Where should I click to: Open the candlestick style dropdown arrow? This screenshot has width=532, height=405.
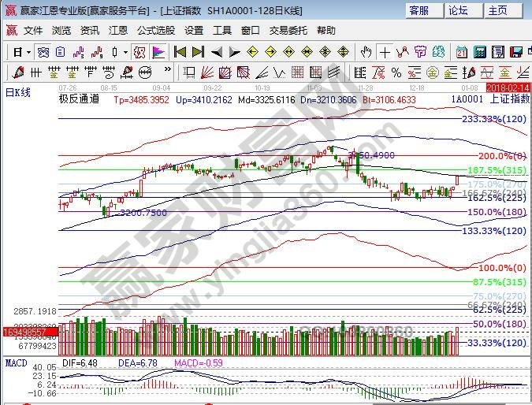[x=125, y=52]
